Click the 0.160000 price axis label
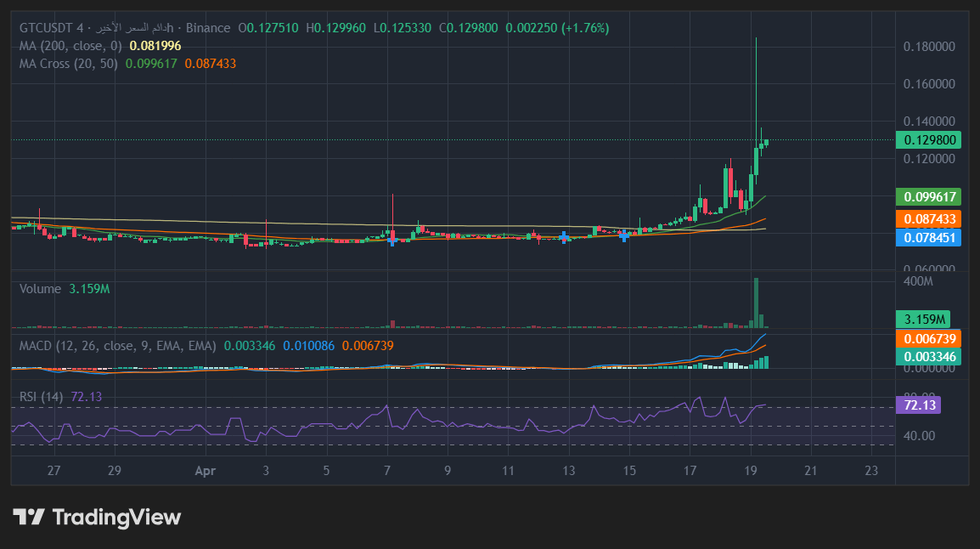The height and width of the screenshot is (549, 980). tap(929, 84)
